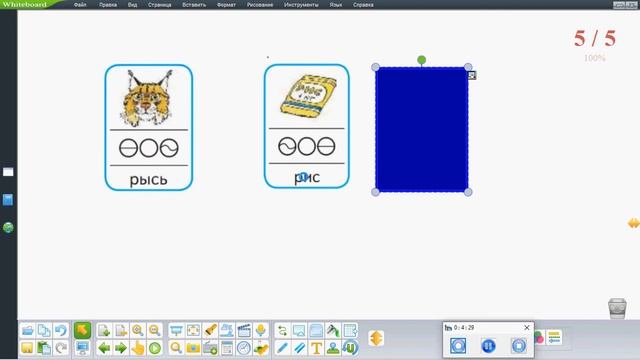Click the delete page icon

[x=121, y=330]
